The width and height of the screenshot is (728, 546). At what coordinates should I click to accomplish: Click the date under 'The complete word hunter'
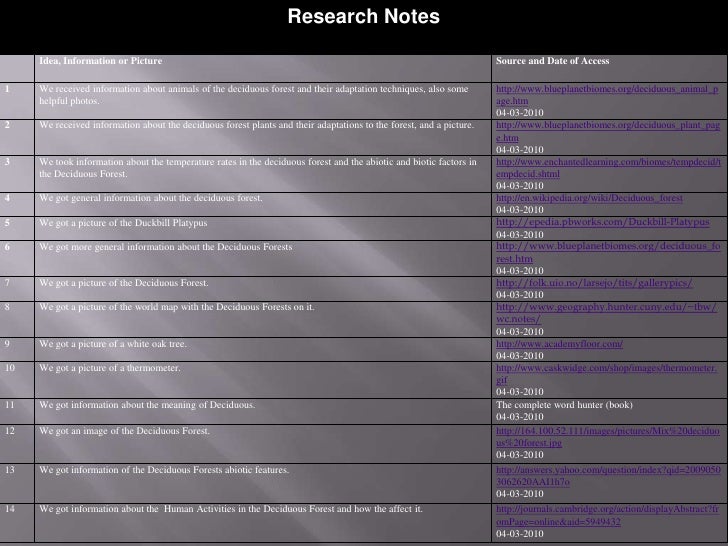coord(520,417)
